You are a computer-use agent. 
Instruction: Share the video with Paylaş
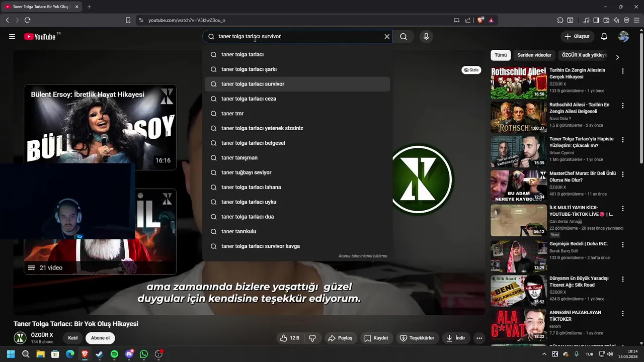tap(340, 338)
